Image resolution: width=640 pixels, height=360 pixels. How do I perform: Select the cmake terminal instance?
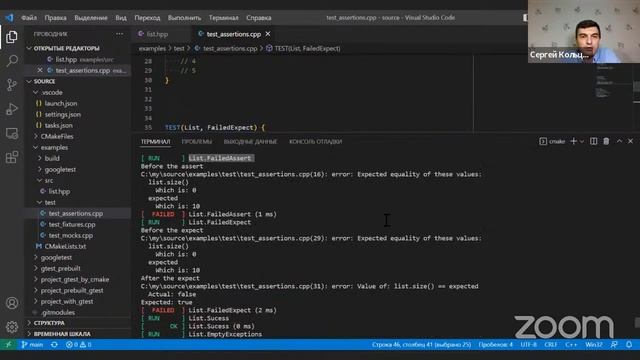coord(552,141)
